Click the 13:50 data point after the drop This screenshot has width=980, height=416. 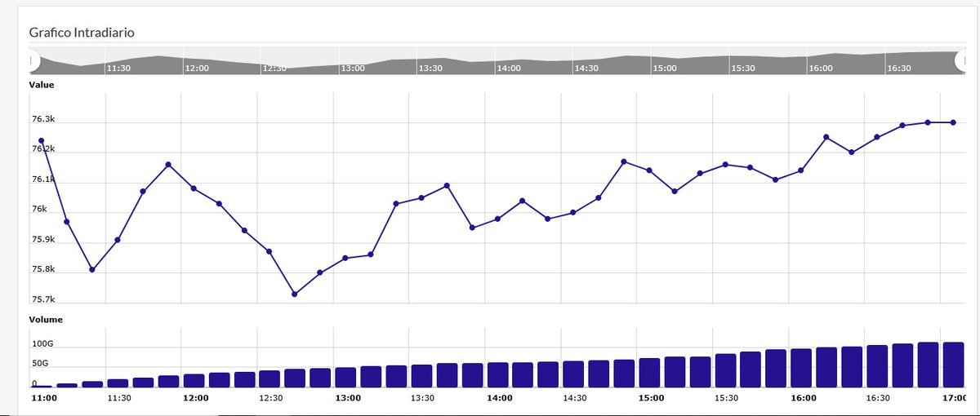[472, 228]
